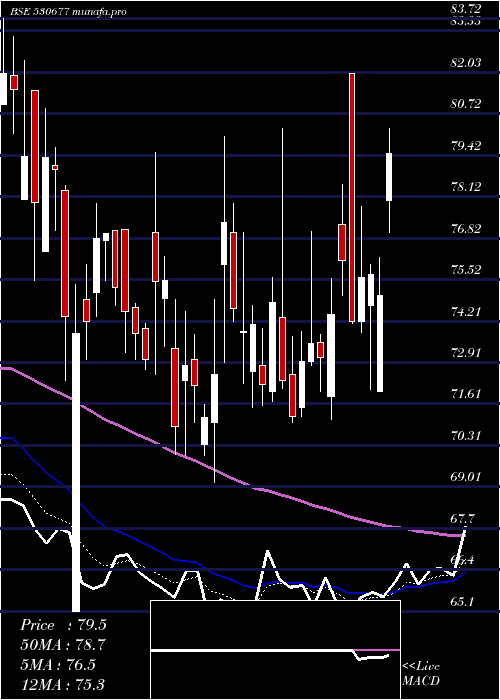Screen dimensions: 500x700
Task: Click the 76.82 price axis label
Action: click(x=466, y=229)
